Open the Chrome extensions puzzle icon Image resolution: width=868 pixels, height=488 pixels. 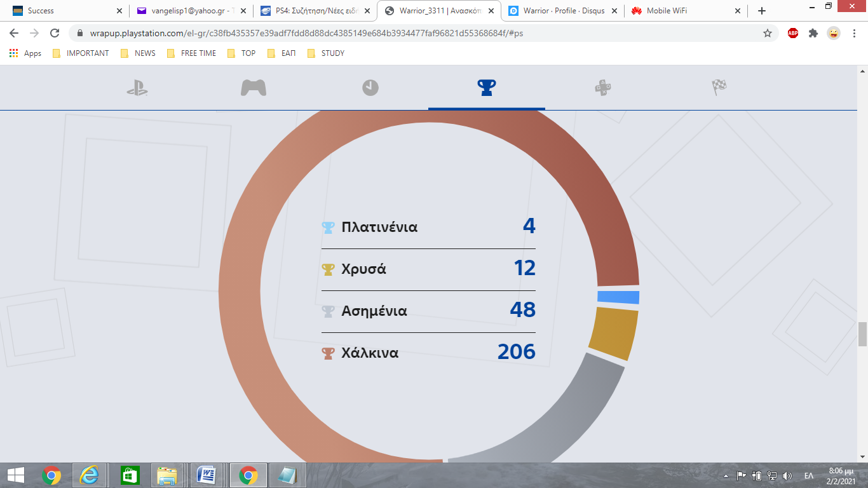tap(813, 33)
